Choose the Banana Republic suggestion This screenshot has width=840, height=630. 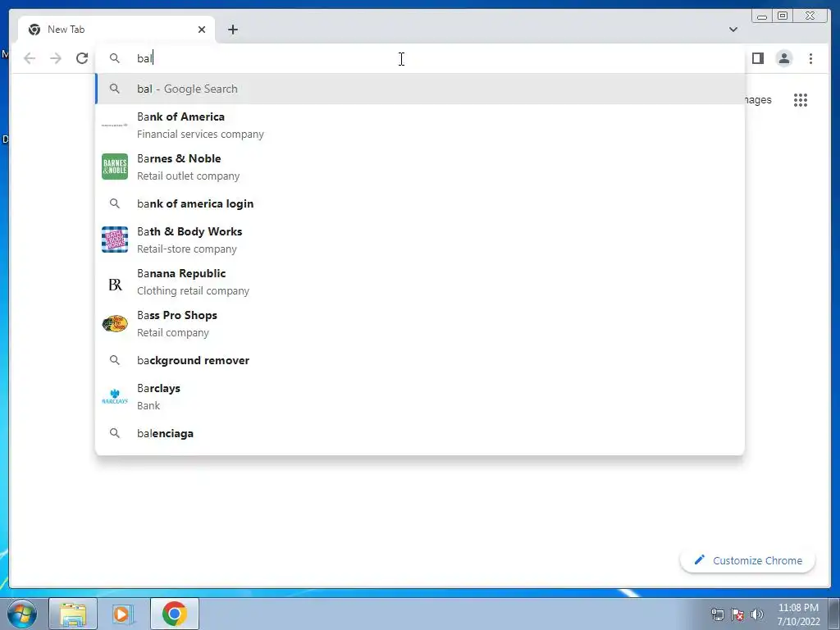click(420, 281)
